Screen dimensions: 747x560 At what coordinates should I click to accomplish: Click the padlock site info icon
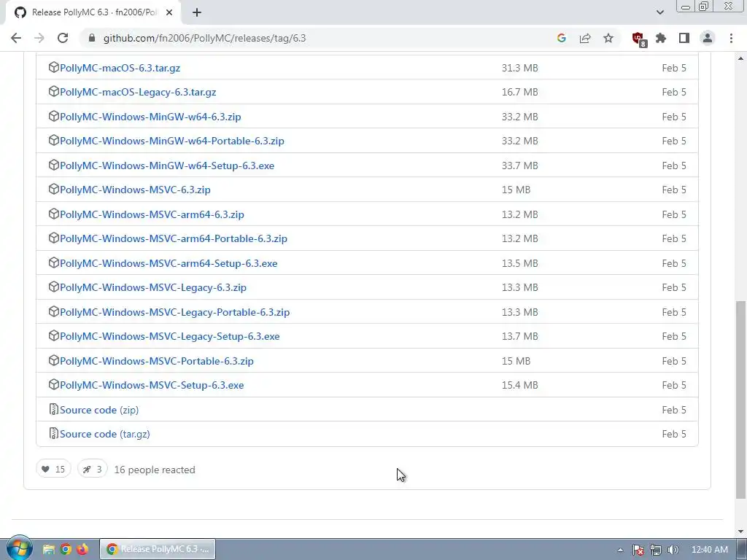click(92, 38)
